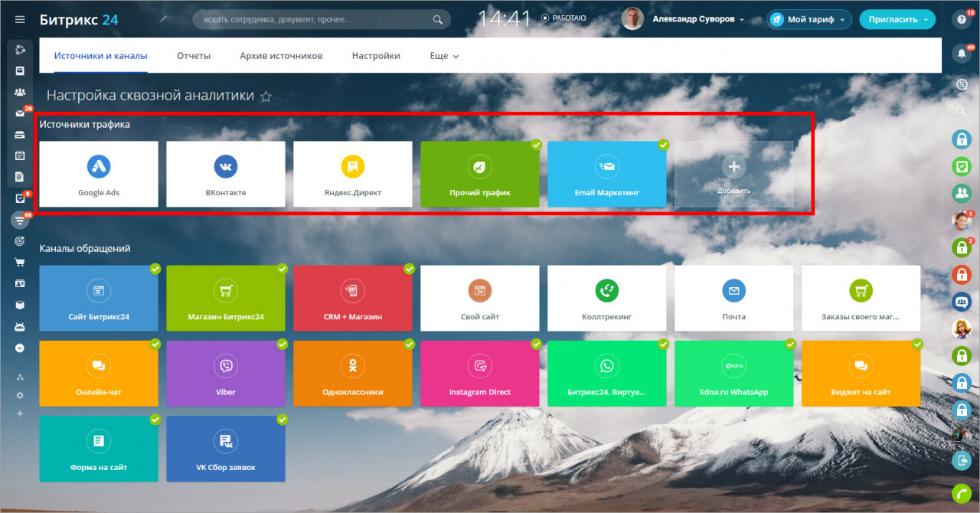Open notifications bell with badge 49
Screen dimensions: 980x513
point(962,54)
